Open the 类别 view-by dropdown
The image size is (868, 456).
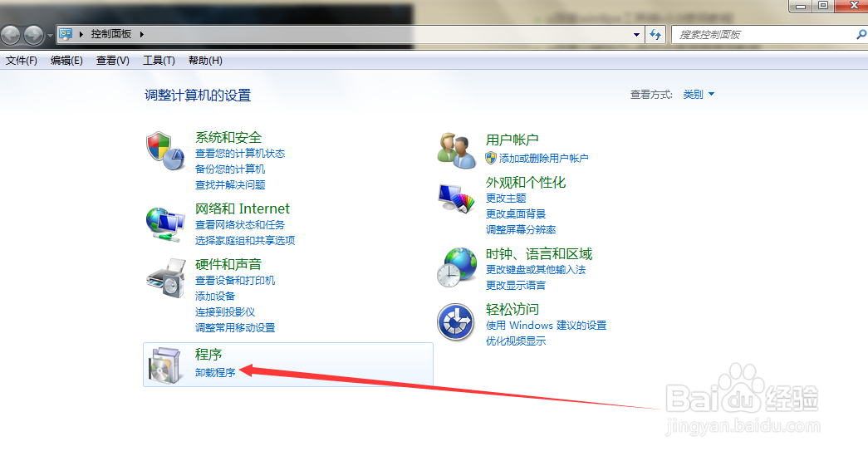click(x=699, y=95)
